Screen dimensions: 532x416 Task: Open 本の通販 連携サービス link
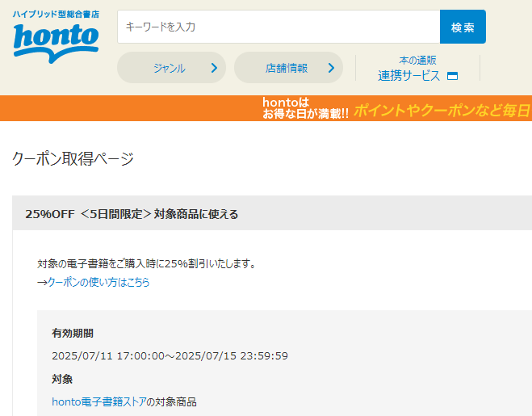pyautogui.click(x=417, y=69)
